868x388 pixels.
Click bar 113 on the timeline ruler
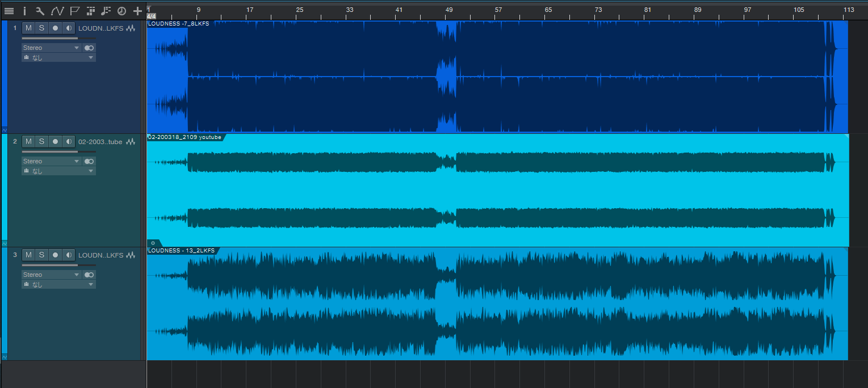[849, 10]
